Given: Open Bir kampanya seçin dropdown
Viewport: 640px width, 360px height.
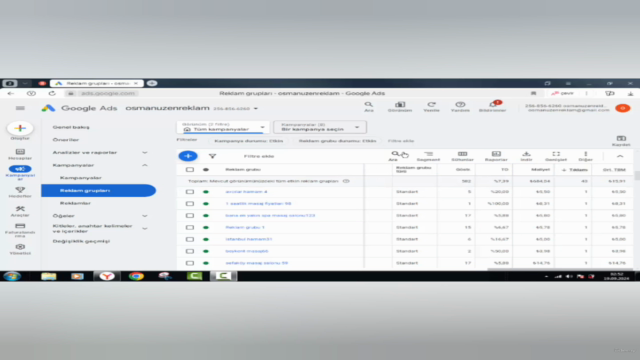Looking at the screenshot, I should pos(320,127).
